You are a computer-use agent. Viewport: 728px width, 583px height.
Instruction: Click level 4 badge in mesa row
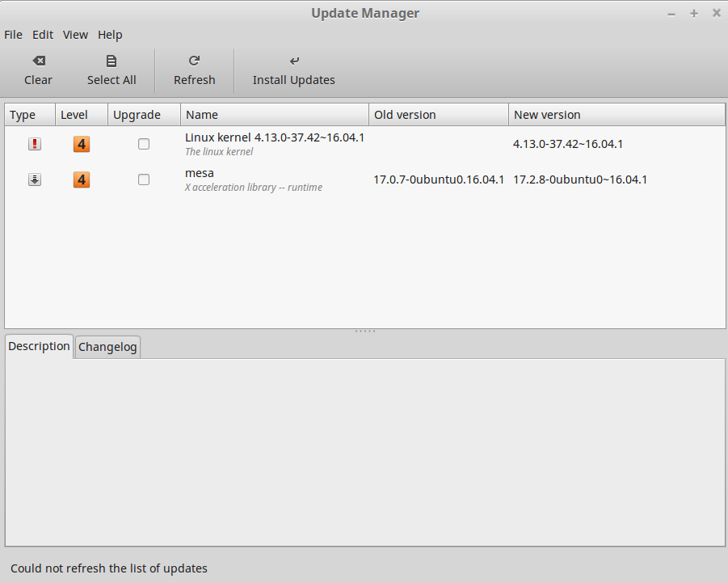pyautogui.click(x=82, y=180)
